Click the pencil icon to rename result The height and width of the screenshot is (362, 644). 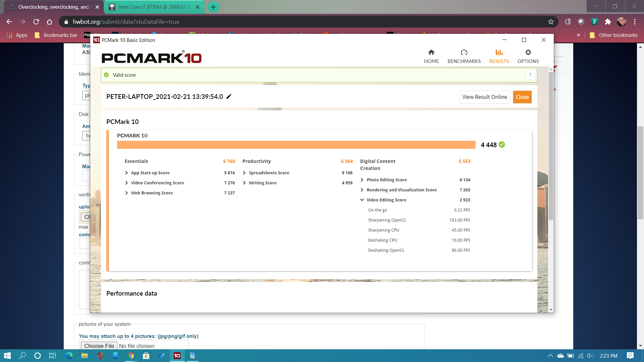[229, 97]
